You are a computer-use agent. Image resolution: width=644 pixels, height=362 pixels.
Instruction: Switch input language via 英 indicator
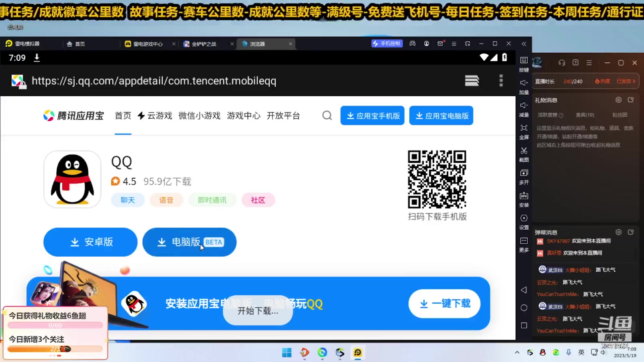(x=581, y=352)
